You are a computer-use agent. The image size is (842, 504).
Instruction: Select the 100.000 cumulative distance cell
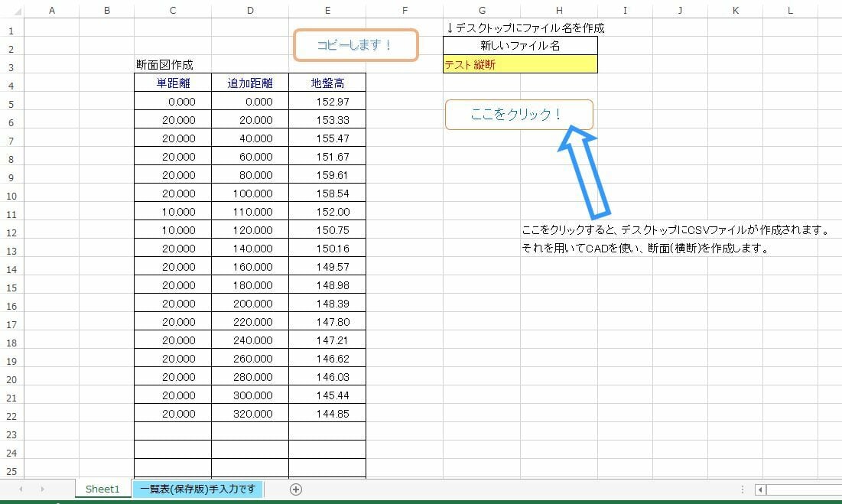point(250,193)
